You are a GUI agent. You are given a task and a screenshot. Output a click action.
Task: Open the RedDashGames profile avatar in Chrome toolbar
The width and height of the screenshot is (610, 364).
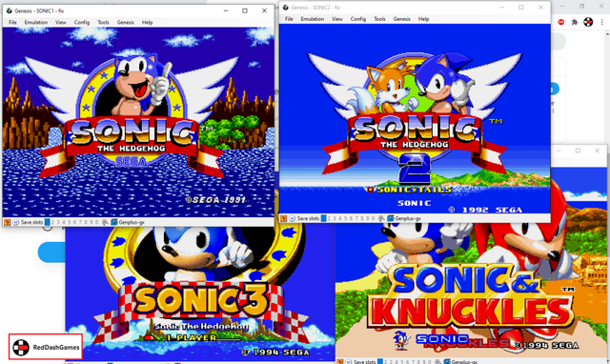[x=588, y=22]
